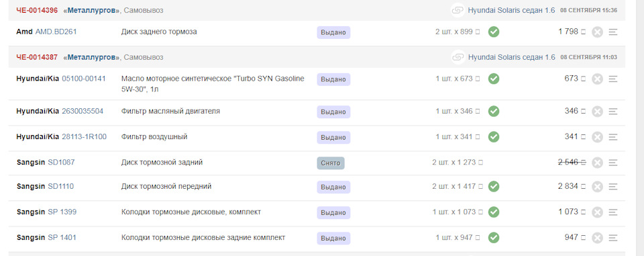Toggle green checkmark for Фильтр масляный двигателя
This screenshot has height=256, width=644.
click(x=494, y=111)
